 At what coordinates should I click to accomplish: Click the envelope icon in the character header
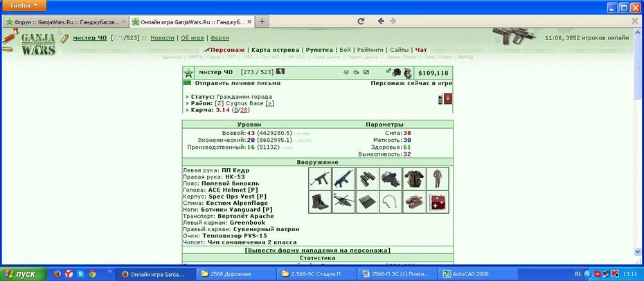pyautogui.click(x=366, y=72)
